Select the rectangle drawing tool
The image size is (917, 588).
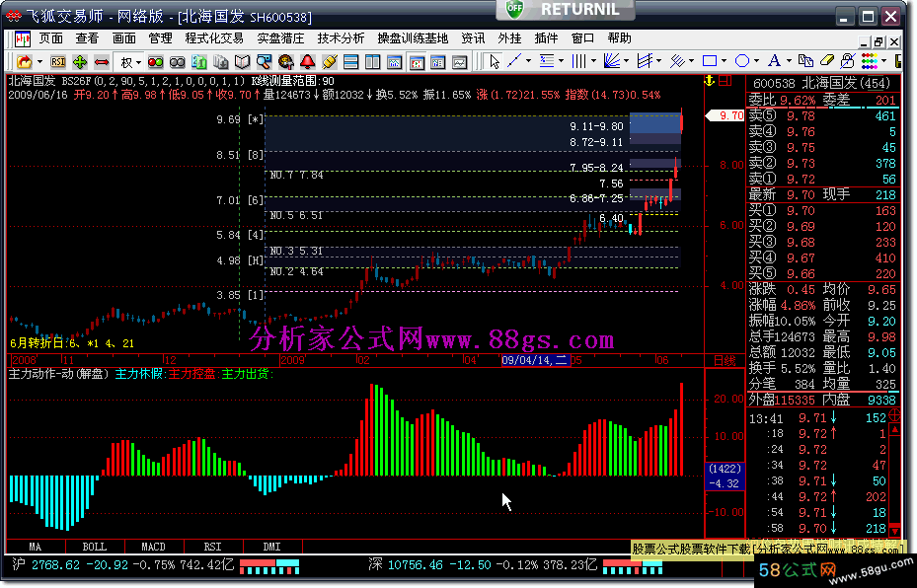point(710,61)
